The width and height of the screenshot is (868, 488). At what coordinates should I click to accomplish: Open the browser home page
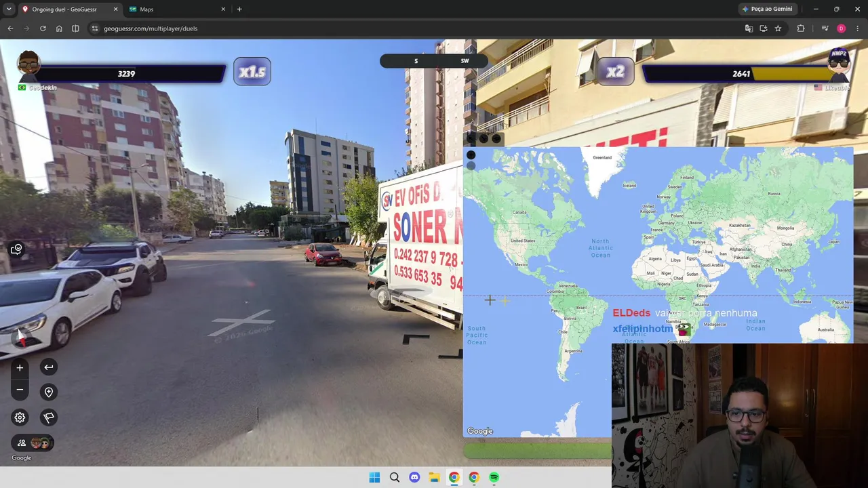(x=59, y=28)
